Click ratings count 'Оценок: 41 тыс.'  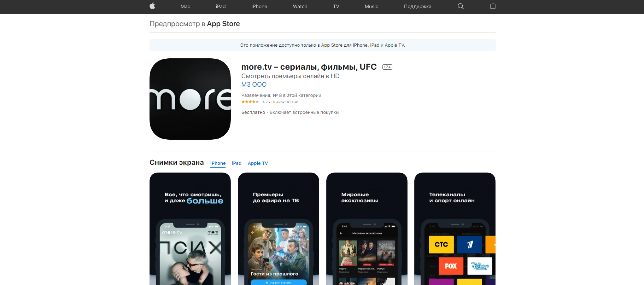[285, 102]
